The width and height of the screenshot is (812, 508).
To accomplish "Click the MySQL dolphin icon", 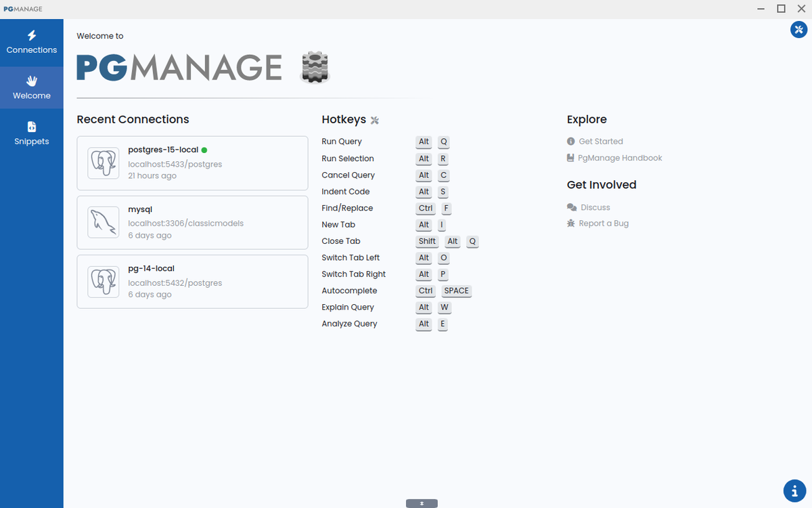I will [x=103, y=223].
